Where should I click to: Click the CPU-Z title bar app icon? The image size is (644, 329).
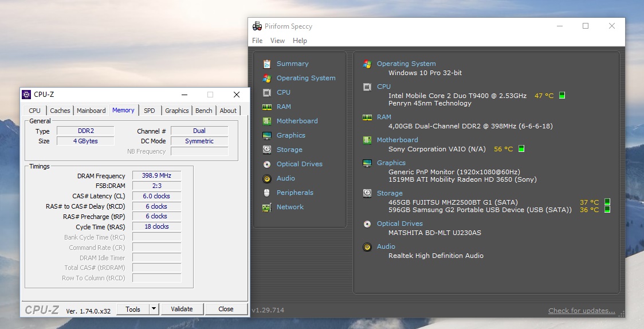tap(26, 95)
